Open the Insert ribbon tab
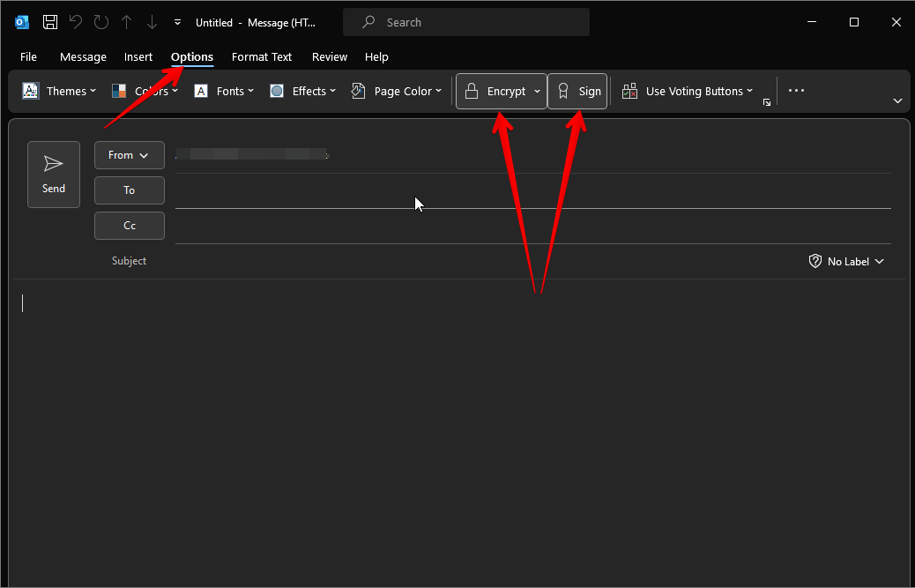 pyautogui.click(x=138, y=57)
